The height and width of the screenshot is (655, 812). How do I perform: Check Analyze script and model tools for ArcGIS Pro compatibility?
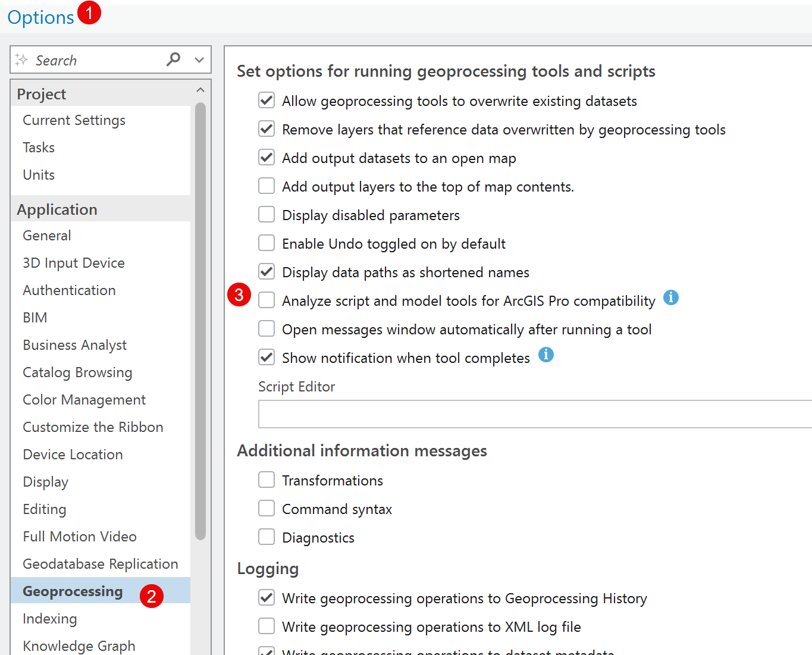tap(266, 300)
